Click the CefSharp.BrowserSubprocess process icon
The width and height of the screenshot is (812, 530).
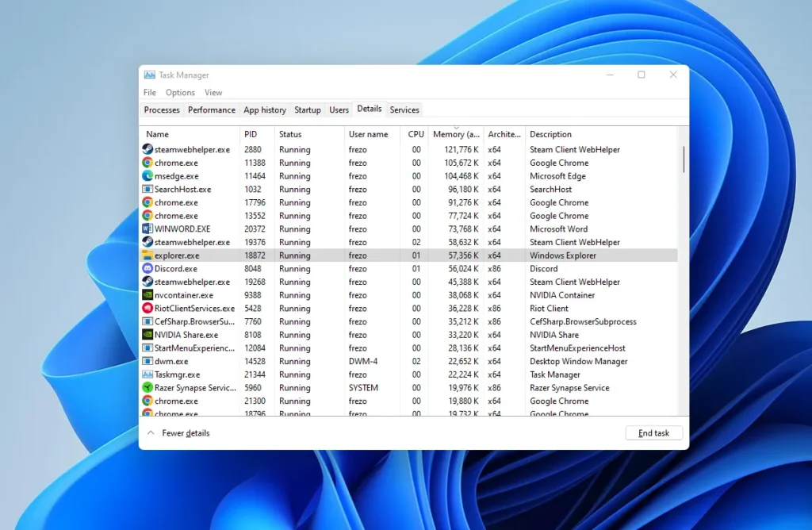click(x=147, y=321)
